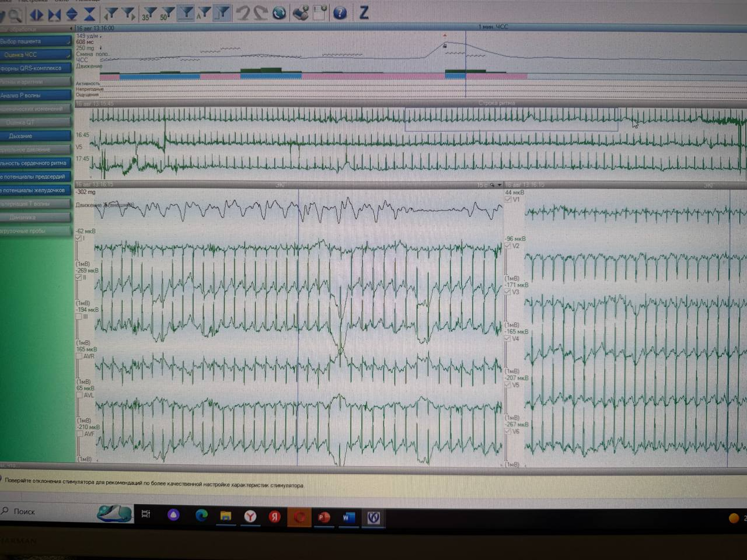Open the Выбор пациента section
747x560 pixels.
(x=35, y=41)
